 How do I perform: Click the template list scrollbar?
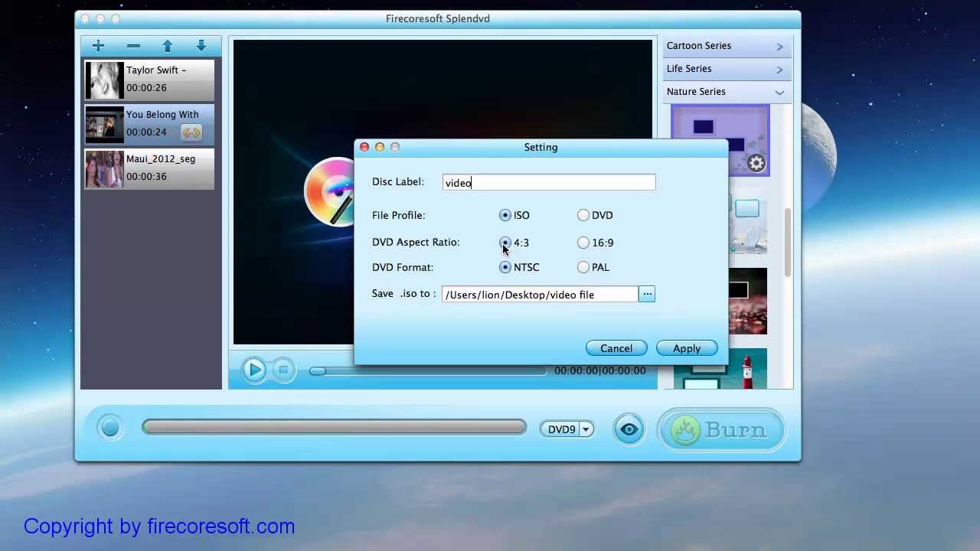click(788, 242)
